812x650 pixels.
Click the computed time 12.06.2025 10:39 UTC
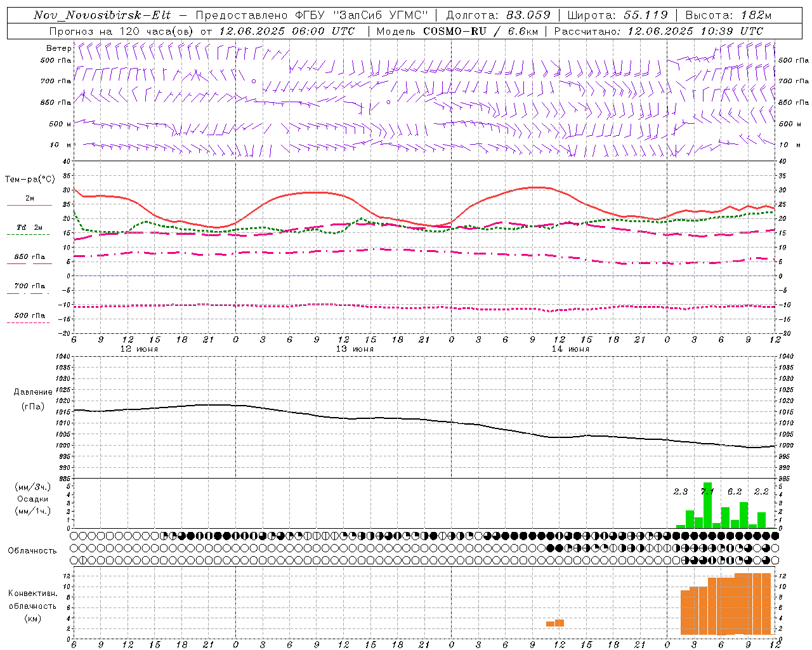pyautogui.click(x=695, y=31)
